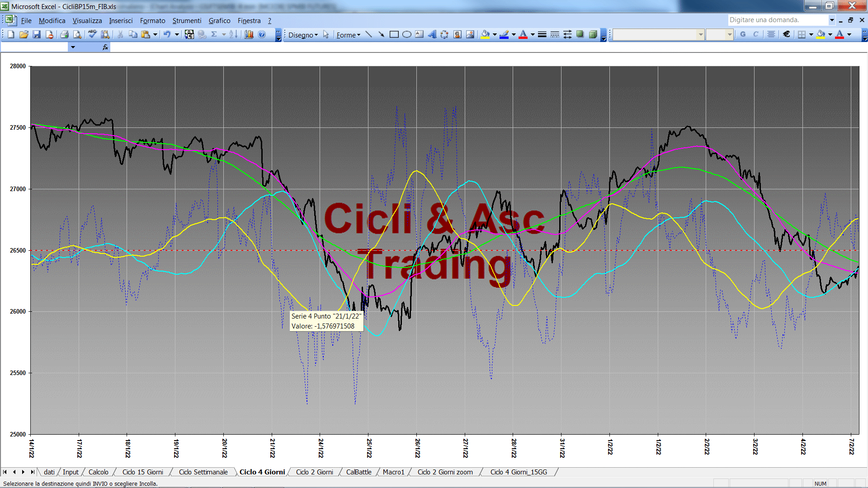Toggle center alignment in formatting toolbar

point(771,34)
